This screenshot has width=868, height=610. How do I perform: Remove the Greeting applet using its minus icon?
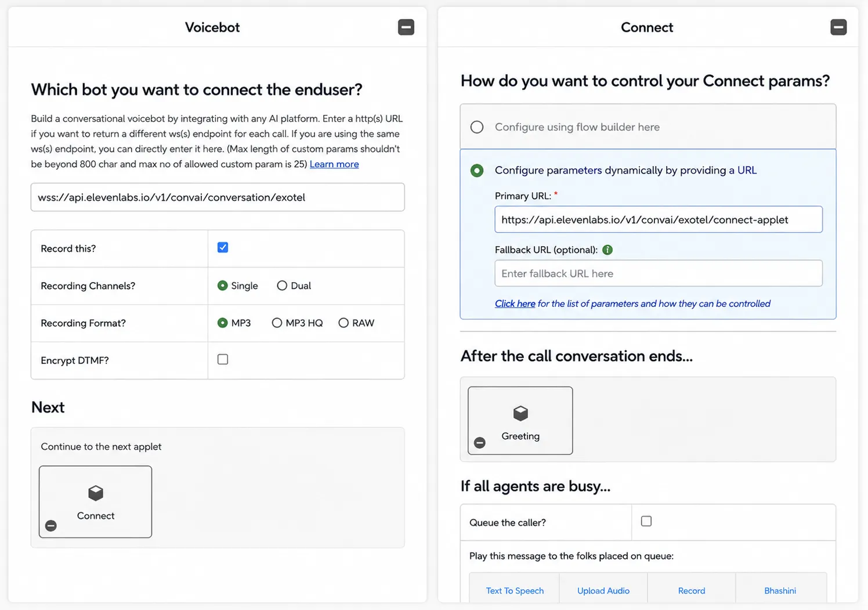[x=480, y=443]
